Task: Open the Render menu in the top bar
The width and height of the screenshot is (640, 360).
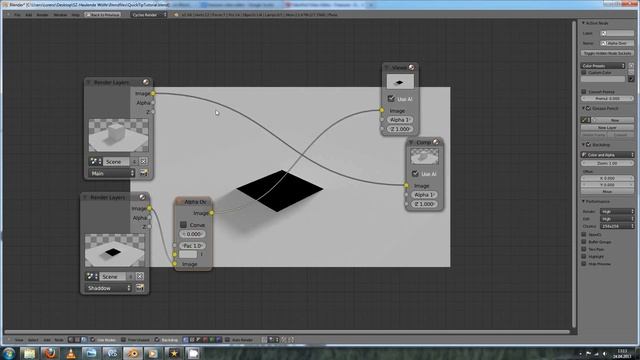Action: (x=42, y=15)
